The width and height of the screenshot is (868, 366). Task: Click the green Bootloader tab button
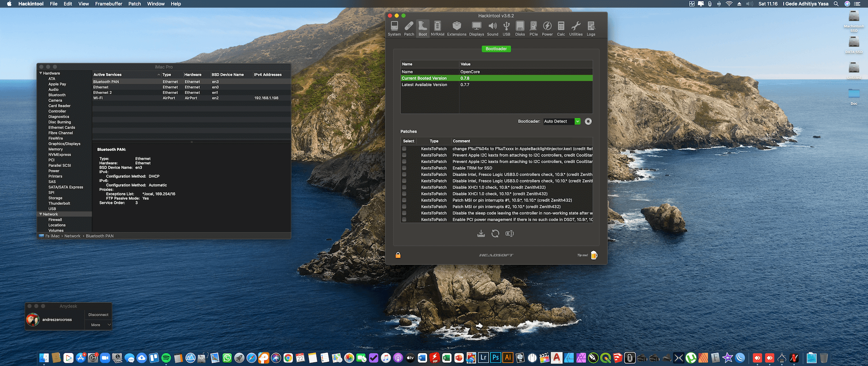coord(496,49)
